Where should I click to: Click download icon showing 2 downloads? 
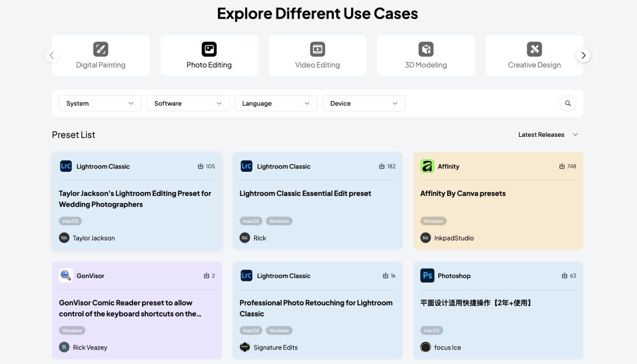206,276
